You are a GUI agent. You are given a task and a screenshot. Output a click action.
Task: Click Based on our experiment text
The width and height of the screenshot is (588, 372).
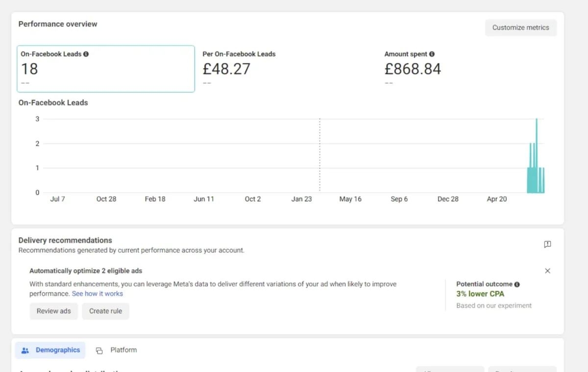(494, 305)
